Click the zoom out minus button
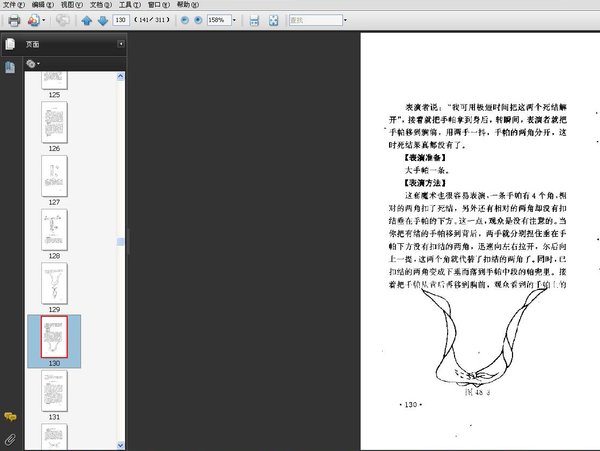The image size is (600, 451). 184,20
